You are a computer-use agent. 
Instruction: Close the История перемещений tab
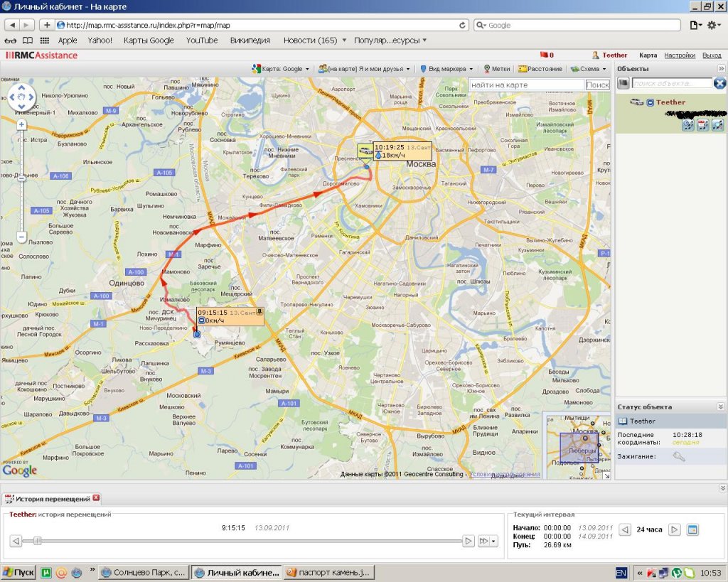[x=96, y=498]
